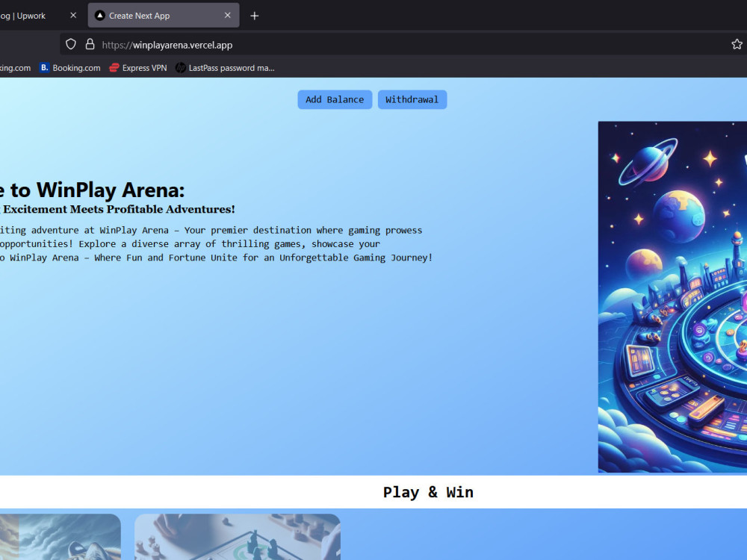Click the Express VPN favicon
747x560 pixels.
click(114, 68)
